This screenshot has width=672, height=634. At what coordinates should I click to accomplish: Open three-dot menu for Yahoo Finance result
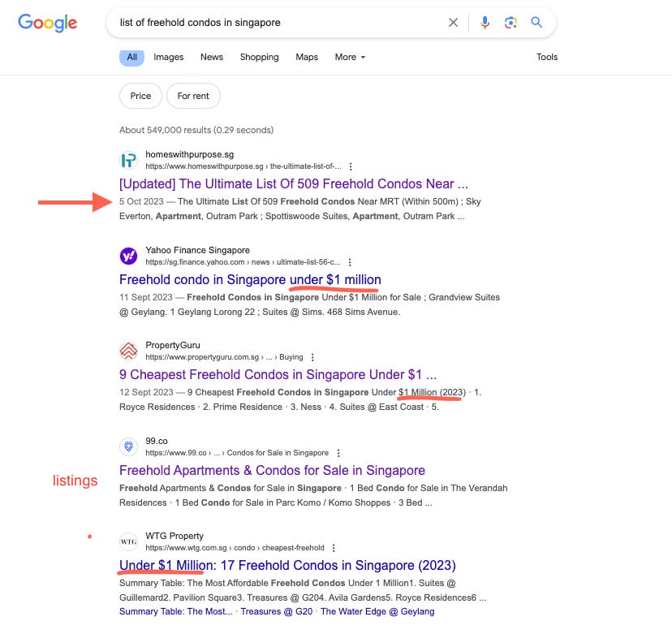pos(350,262)
